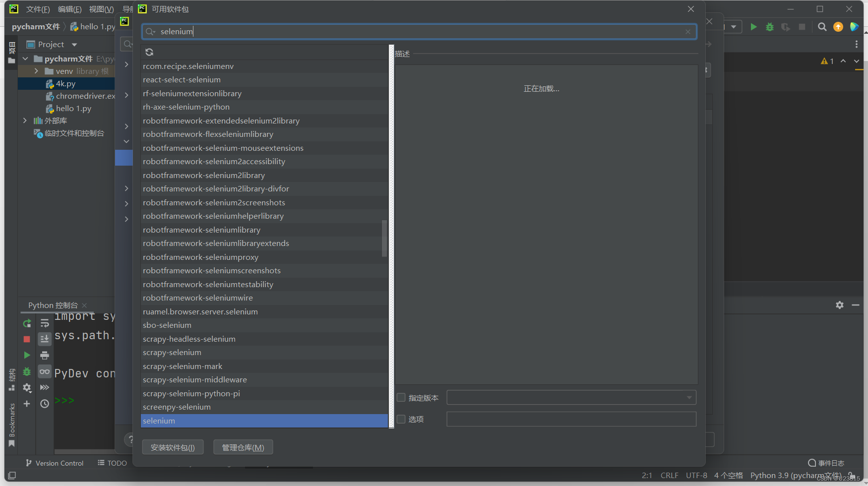The image size is (868, 486).
Task: Go to previous highlighted warning
Action: coord(843,61)
